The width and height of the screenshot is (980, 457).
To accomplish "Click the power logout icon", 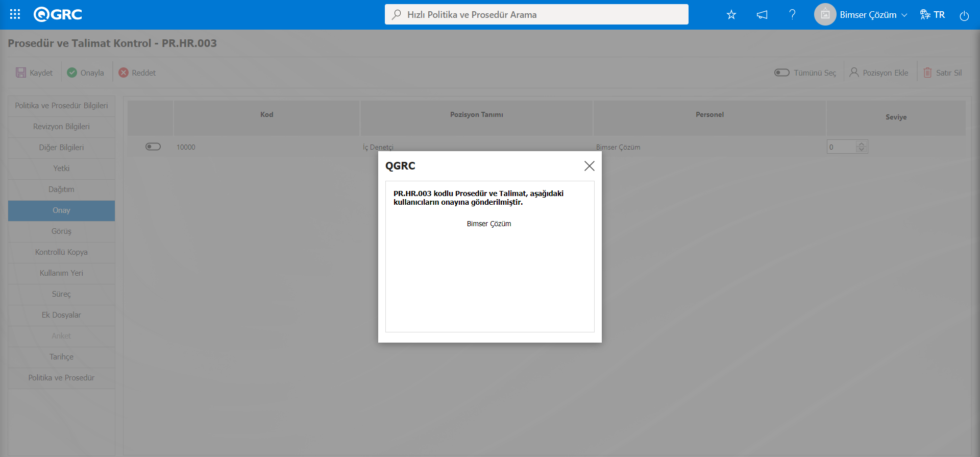I will point(964,15).
